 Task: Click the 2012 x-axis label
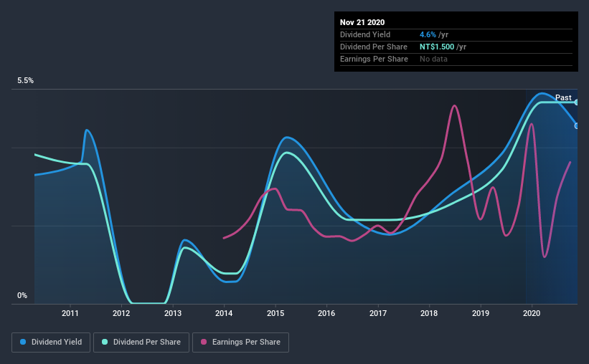tap(121, 313)
